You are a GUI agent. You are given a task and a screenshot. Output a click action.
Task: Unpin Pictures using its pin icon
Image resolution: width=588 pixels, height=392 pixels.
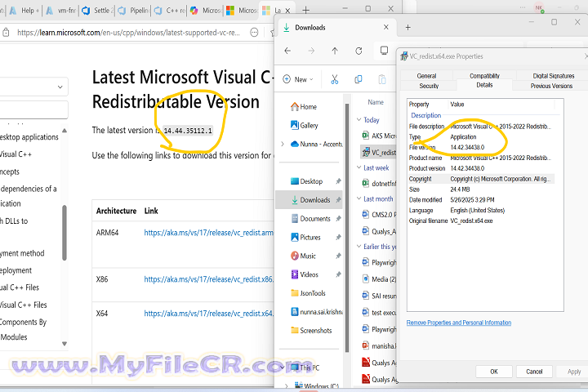[338, 237]
